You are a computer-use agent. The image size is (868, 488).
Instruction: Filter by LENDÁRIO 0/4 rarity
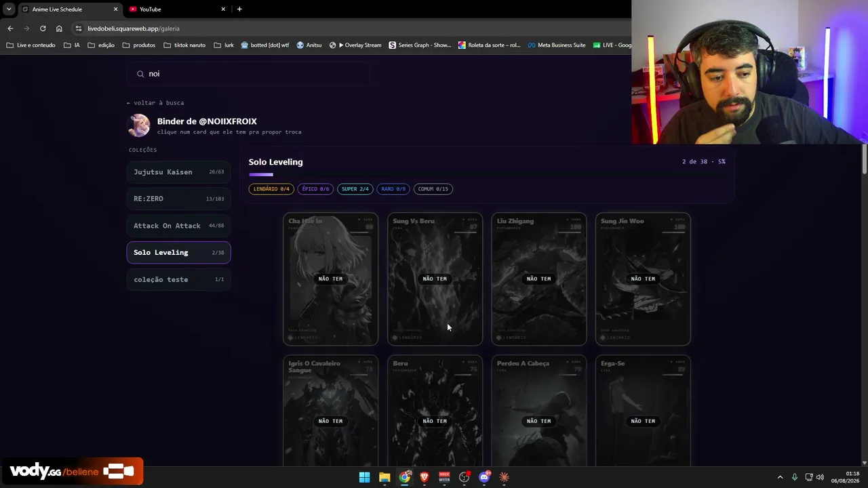pyautogui.click(x=271, y=189)
